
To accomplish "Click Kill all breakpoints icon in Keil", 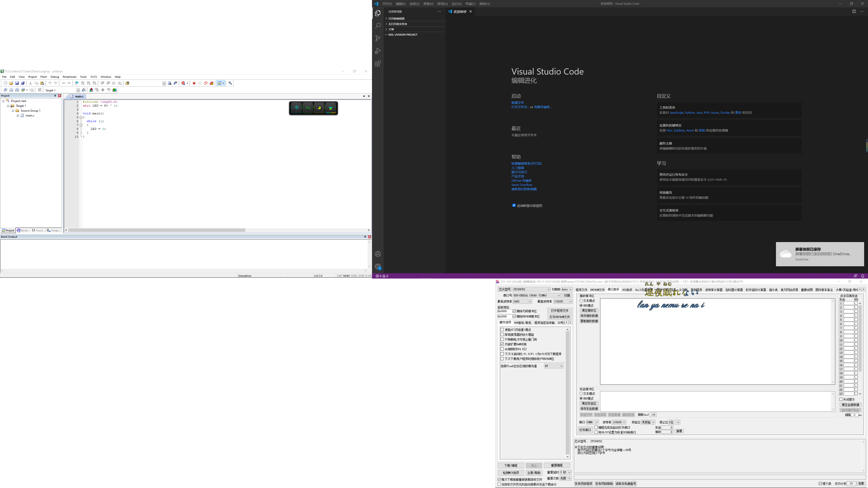I will click(212, 83).
